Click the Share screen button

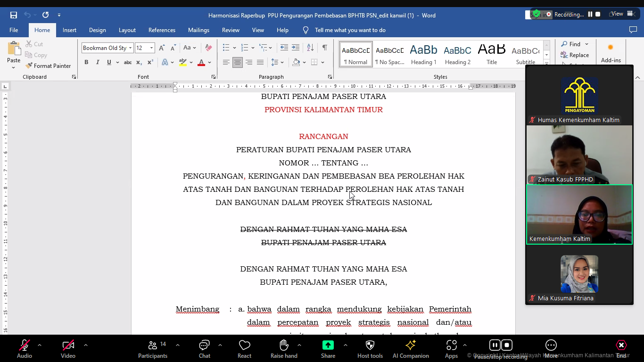tap(328, 349)
